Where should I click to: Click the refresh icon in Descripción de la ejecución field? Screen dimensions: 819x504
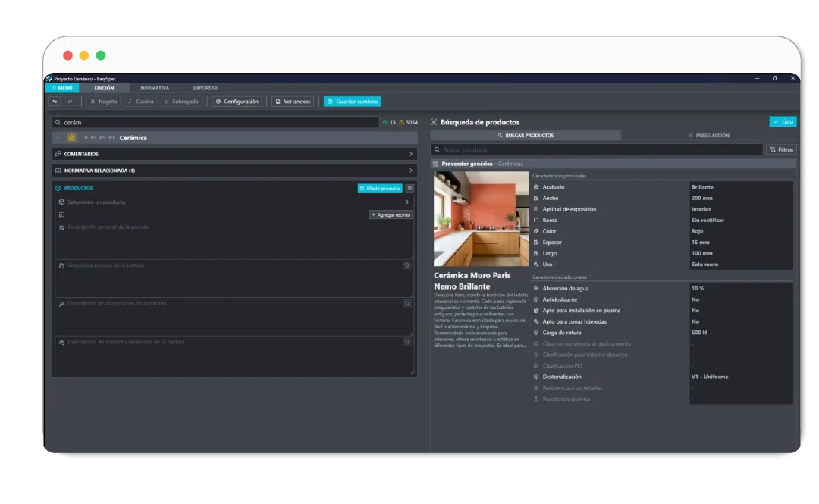406,303
